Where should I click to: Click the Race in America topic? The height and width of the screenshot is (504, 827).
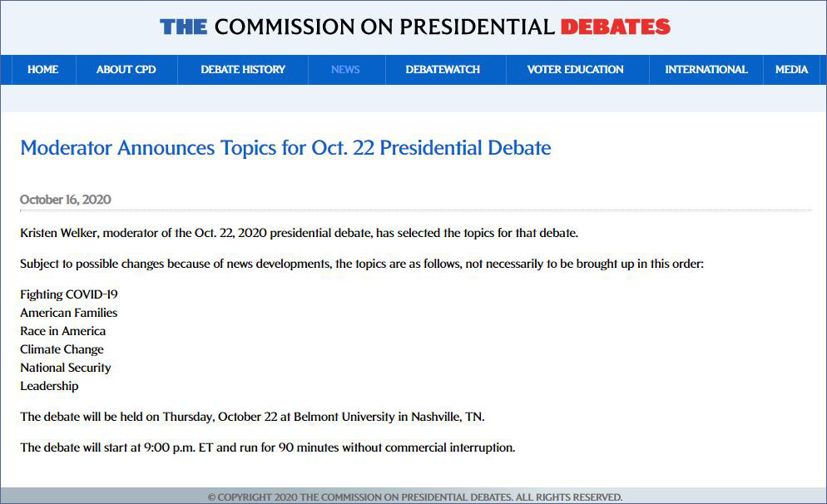pyautogui.click(x=63, y=331)
